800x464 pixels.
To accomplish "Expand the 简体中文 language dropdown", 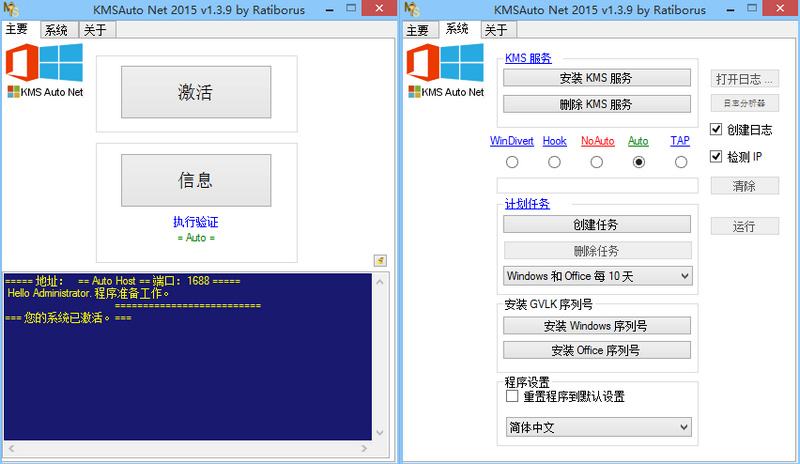I will [598, 427].
